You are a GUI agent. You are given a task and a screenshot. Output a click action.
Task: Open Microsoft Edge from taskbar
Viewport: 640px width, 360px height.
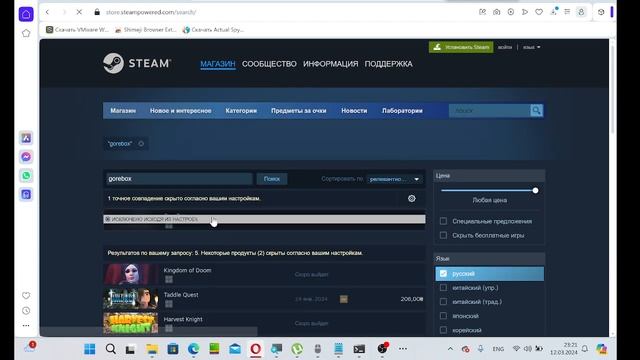pyautogui.click(x=193, y=349)
